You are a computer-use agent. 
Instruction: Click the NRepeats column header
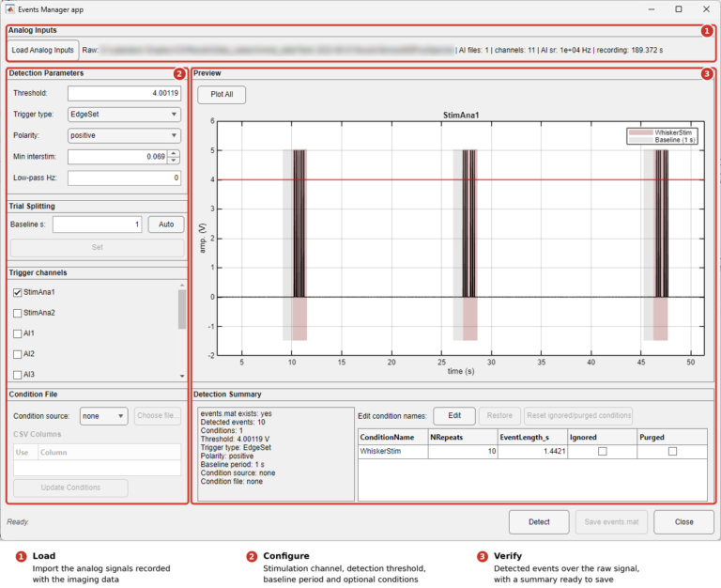(463, 437)
